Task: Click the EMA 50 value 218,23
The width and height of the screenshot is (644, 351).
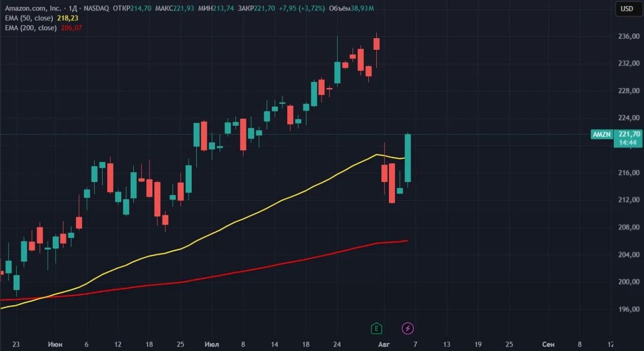Action: [x=67, y=18]
